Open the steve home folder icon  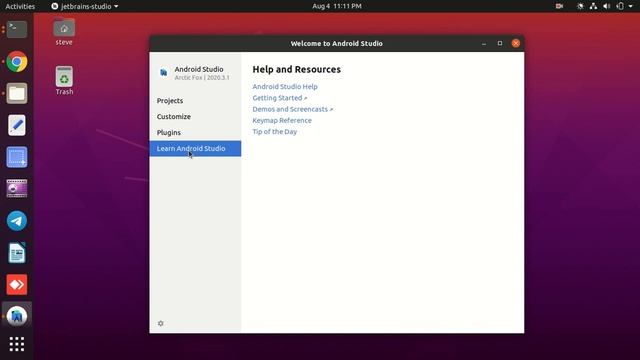(x=64, y=32)
